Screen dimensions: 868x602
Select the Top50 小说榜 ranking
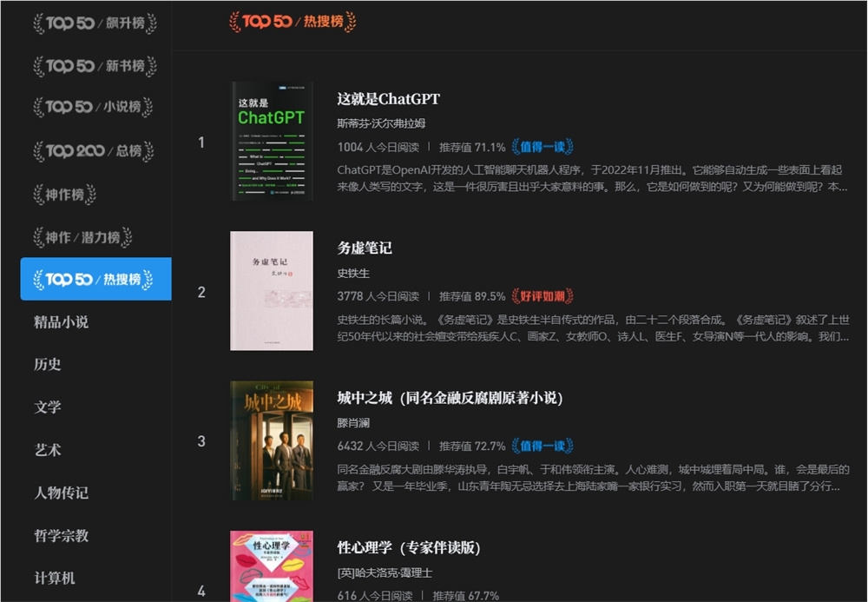coord(95,108)
